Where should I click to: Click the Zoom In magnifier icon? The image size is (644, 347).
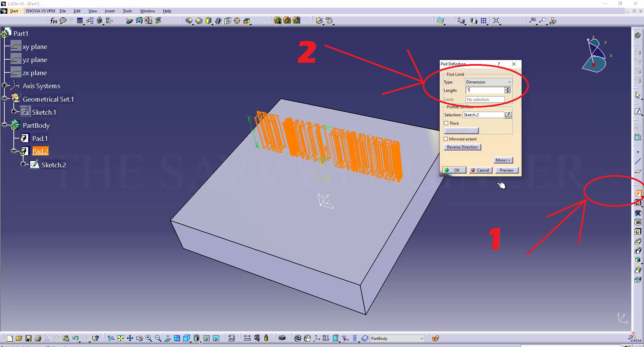coord(149,338)
